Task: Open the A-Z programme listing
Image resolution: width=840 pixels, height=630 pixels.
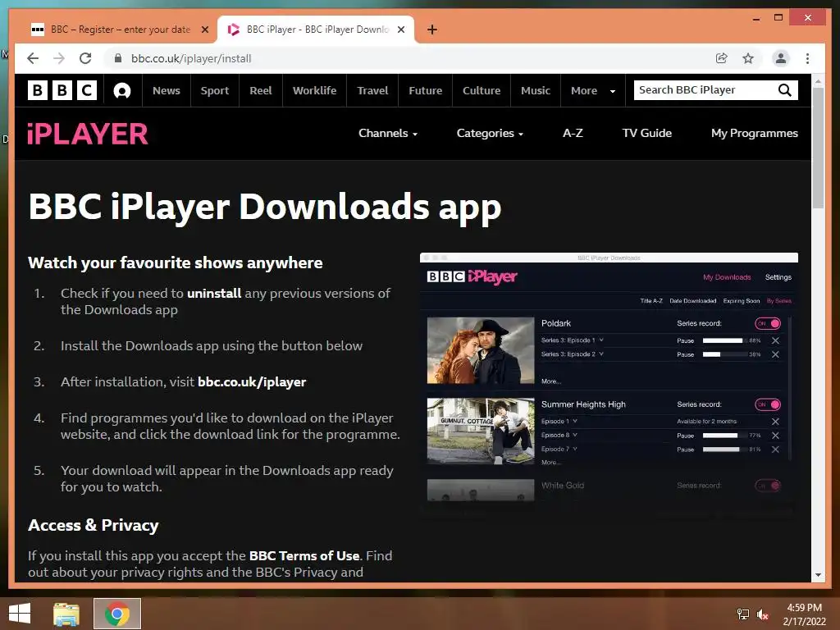Action: (x=573, y=134)
